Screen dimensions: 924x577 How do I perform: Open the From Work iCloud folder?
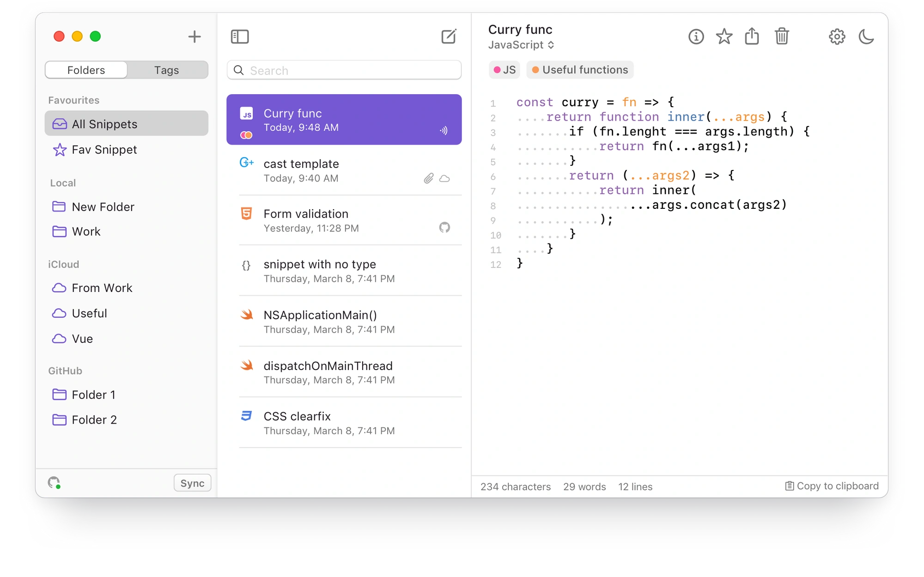point(102,287)
